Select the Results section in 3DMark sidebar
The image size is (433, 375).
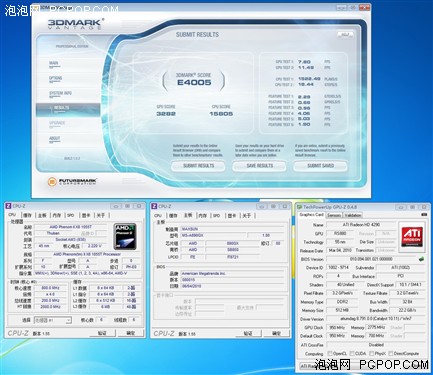click(x=68, y=110)
